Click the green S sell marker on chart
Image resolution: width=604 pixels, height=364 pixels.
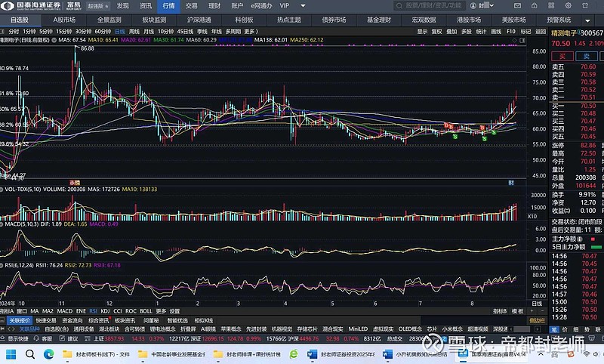click(455, 136)
